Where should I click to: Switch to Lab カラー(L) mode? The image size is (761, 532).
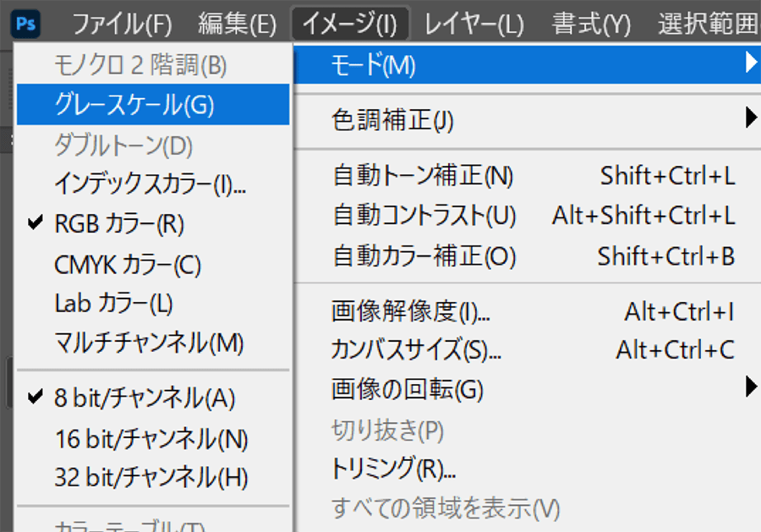pyautogui.click(x=113, y=304)
